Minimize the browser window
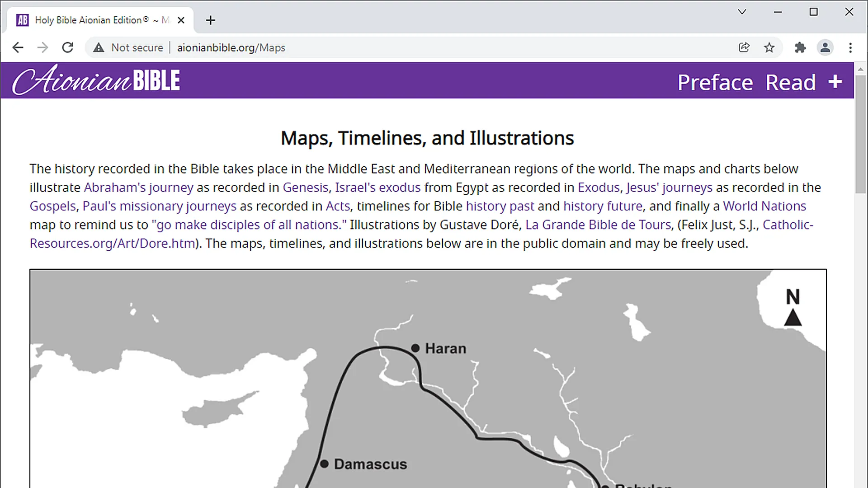Viewport: 868px width, 488px height. click(778, 12)
